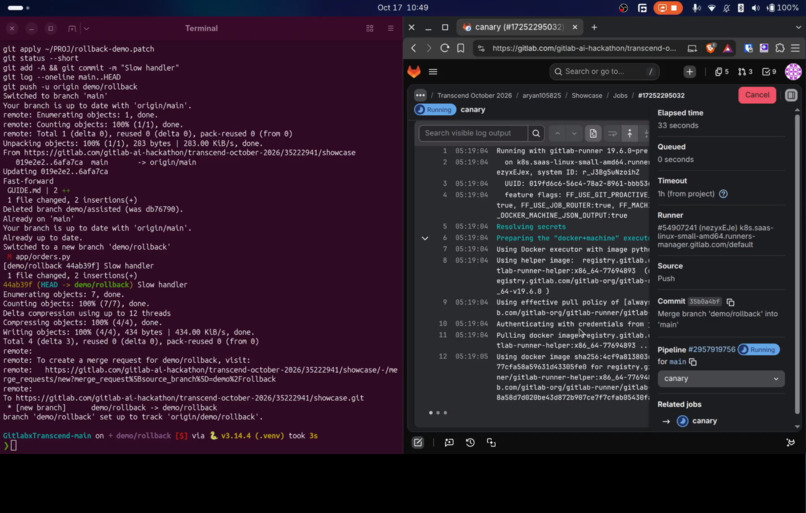Open the Brave Shields icon

tap(710, 48)
